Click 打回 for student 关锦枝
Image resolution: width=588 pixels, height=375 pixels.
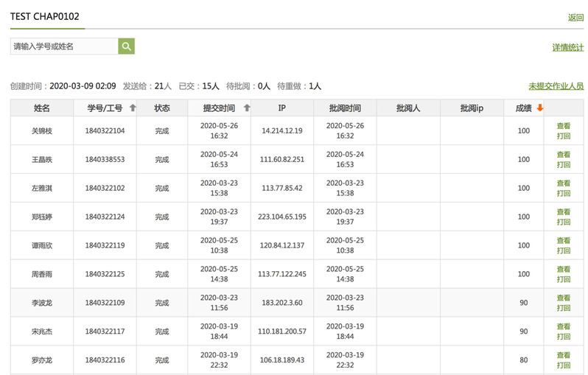point(563,136)
